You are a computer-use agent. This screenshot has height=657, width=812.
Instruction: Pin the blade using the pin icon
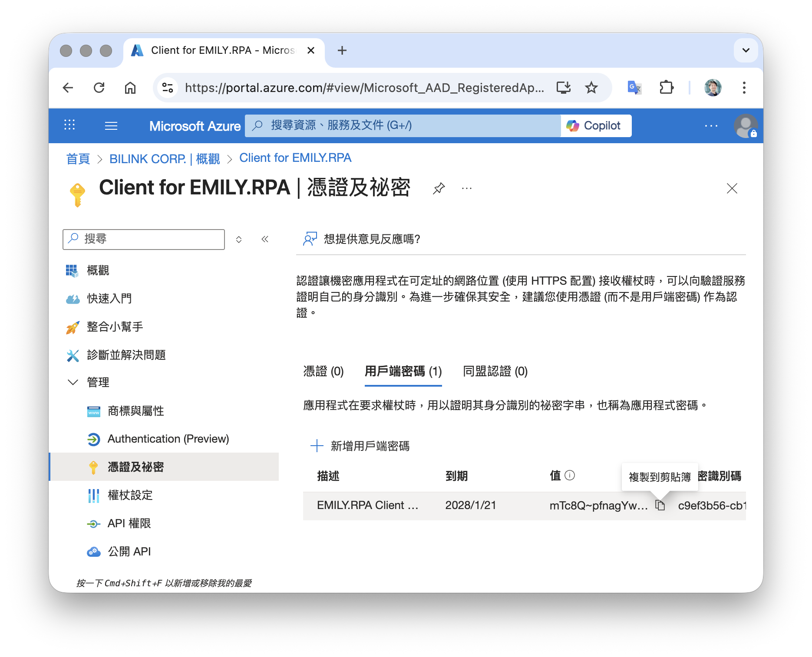(439, 188)
